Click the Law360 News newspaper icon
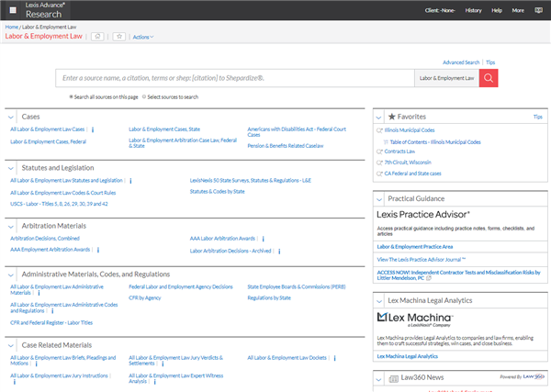551x392 pixels. (x=394, y=378)
